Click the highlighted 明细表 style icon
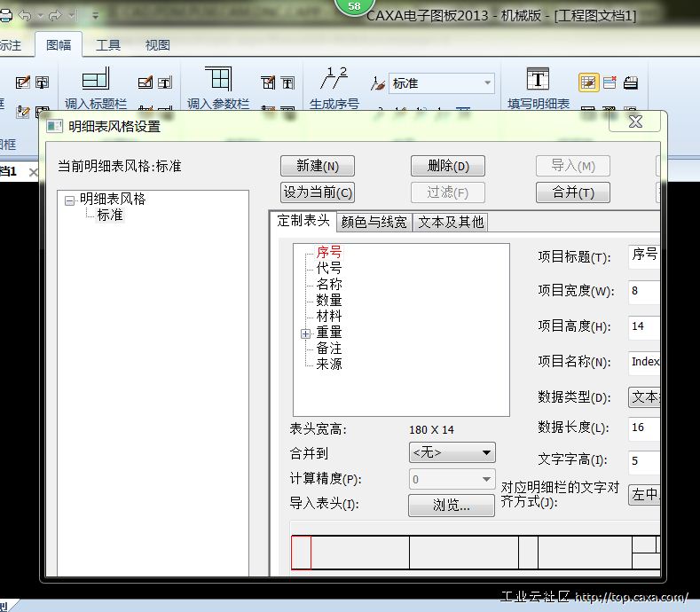The image size is (700, 612). [x=588, y=82]
